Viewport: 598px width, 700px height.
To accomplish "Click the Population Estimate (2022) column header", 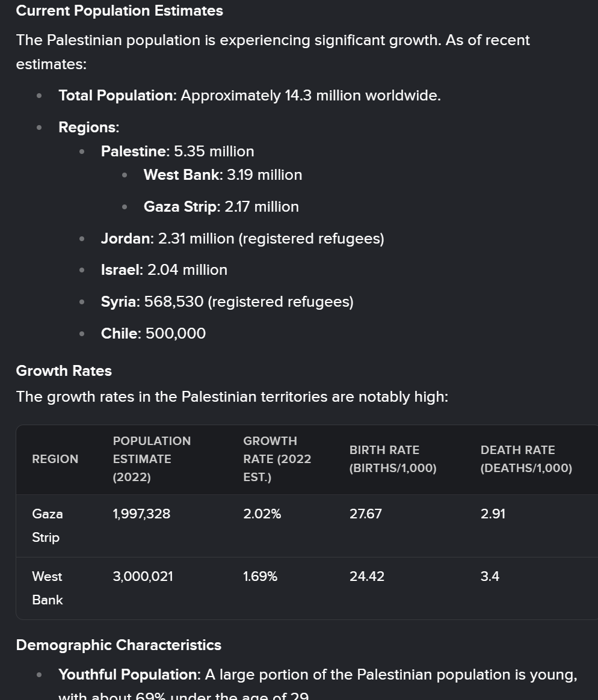I will tap(152, 459).
